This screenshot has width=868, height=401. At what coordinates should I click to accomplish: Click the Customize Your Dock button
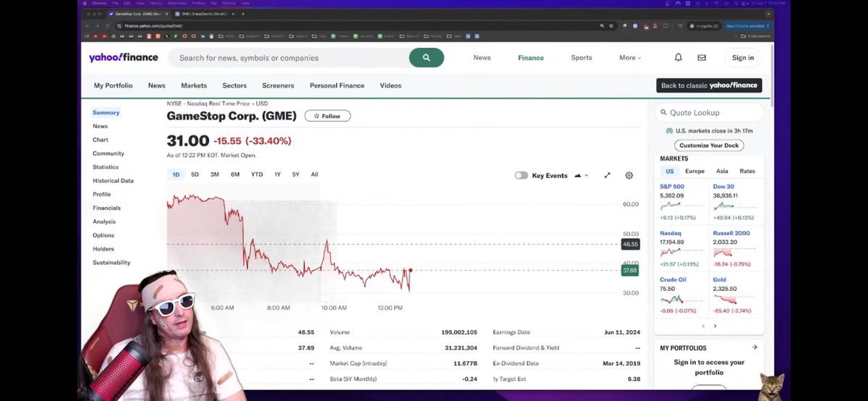click(x=709, y=145)
